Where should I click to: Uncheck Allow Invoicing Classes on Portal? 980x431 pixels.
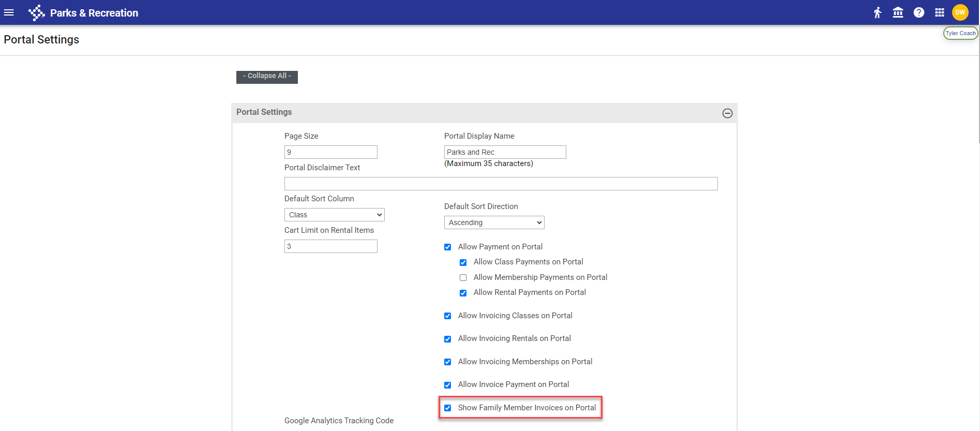(448, 316)
